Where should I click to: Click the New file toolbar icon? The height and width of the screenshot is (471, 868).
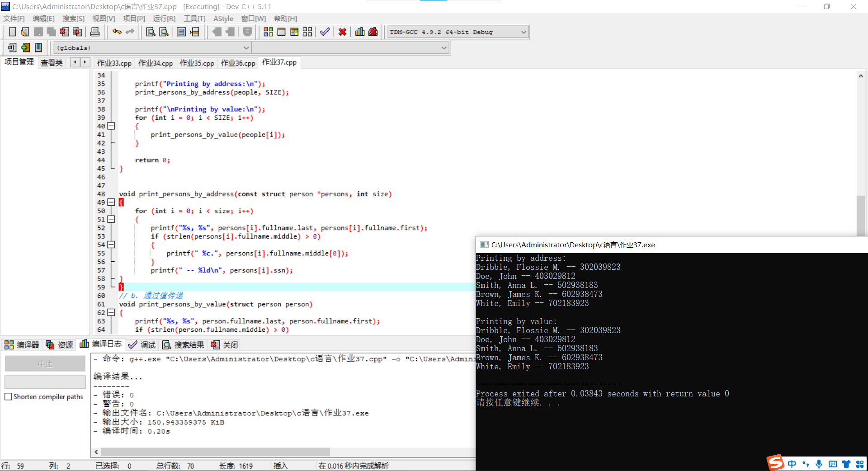coord(12,32)
